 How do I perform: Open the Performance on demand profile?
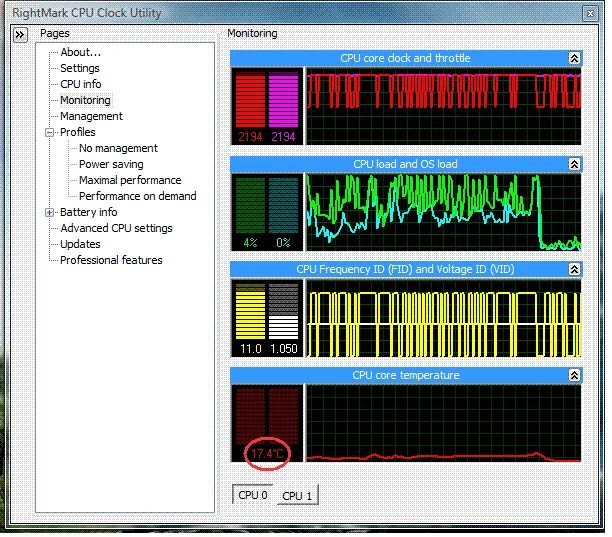[137, 196]
